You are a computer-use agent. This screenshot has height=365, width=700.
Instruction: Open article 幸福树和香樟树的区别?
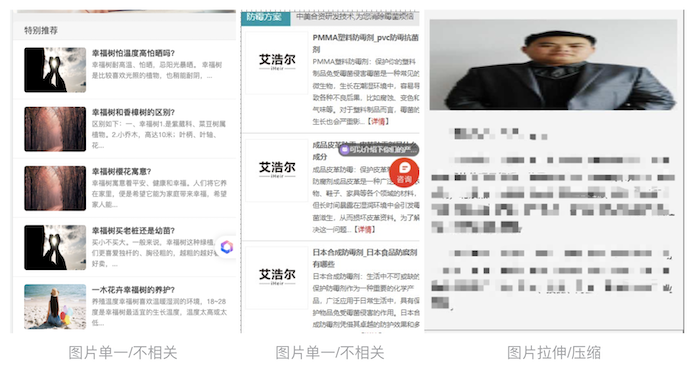[133, 112]
